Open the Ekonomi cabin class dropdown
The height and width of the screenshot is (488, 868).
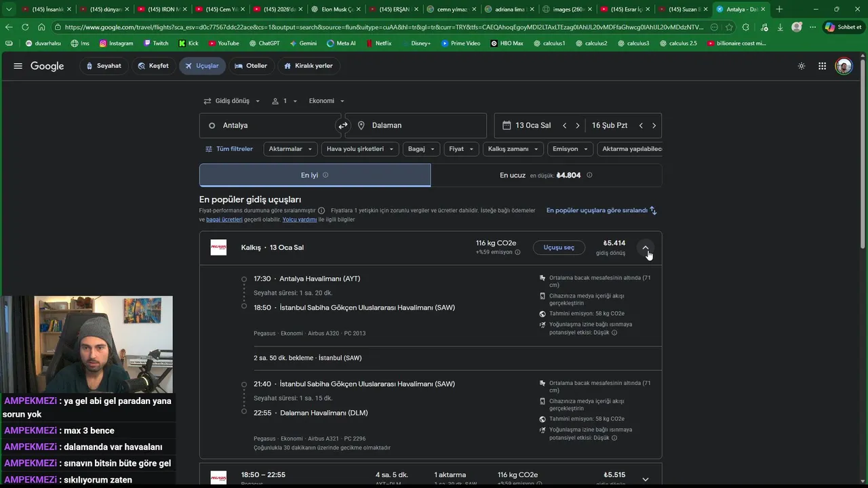(x=327, y=101)
